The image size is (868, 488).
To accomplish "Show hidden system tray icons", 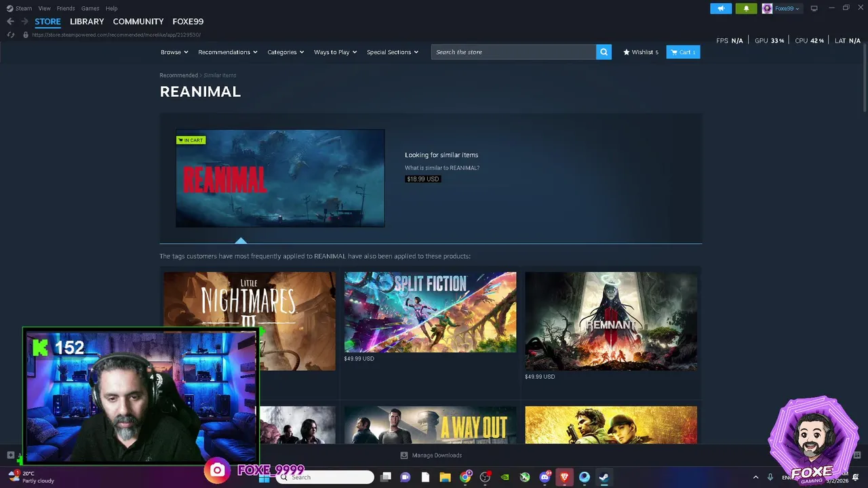I will click(755, 477).
